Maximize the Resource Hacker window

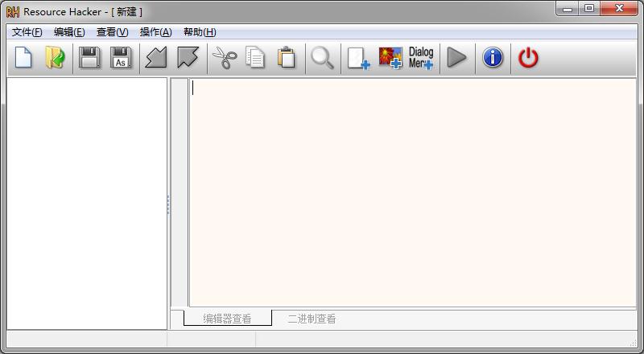click(x=589, y=9)
